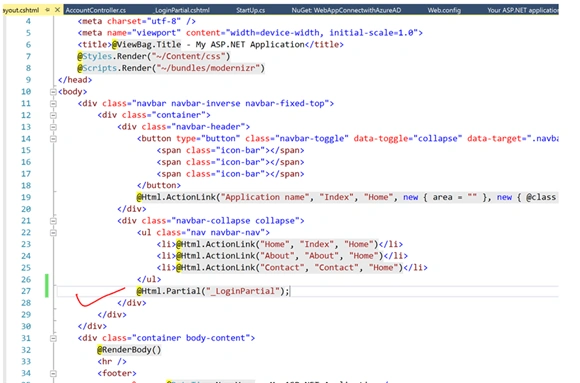Switch to the Web.config tab

click(444, 10)
